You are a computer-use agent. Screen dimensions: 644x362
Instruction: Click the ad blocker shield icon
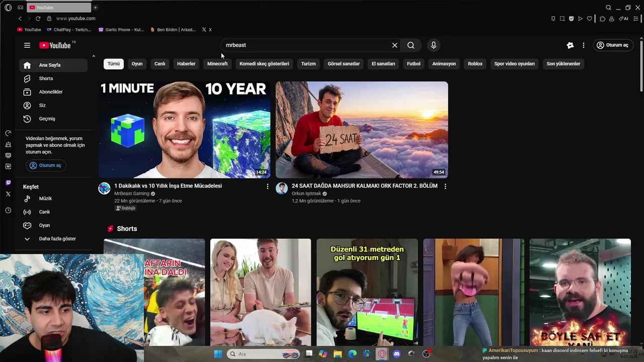tap(571, 19)
